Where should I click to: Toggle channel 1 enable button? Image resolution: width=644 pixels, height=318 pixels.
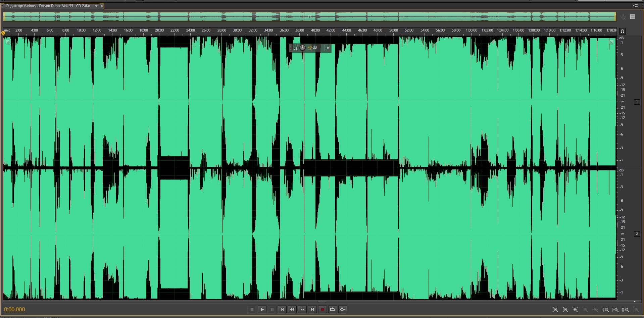pos(637,102)
